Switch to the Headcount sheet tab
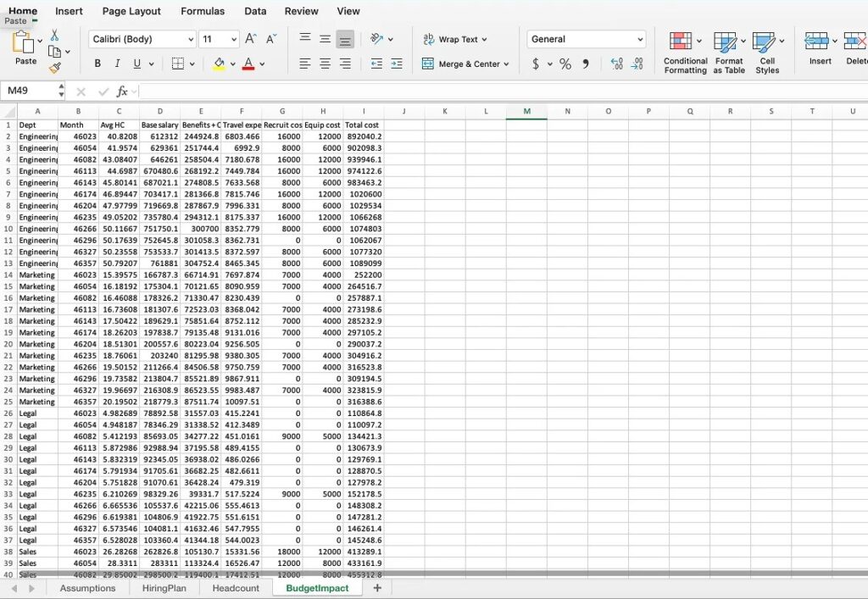 [x=236, y=588]
